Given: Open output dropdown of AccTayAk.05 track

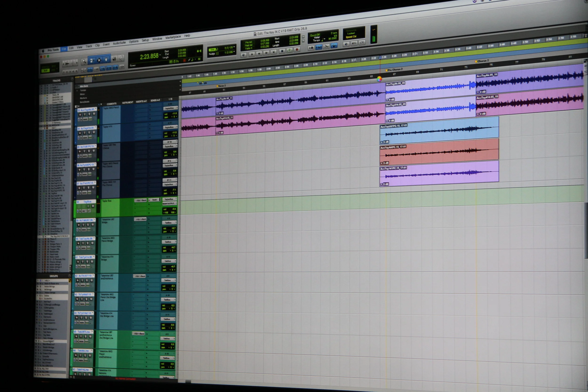Looking at the screenshot, I should pyautogui.click(x=170, y=108).
